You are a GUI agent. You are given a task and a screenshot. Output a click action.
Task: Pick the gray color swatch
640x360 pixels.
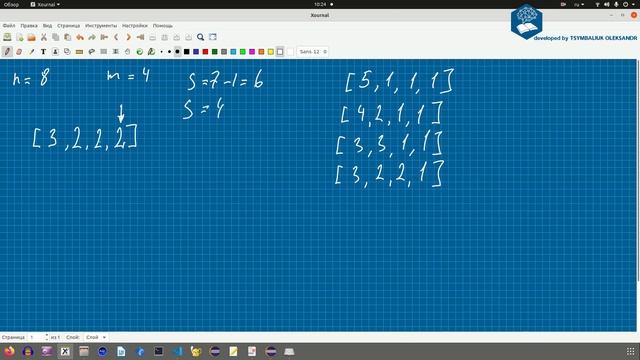[x=224, y=52]
